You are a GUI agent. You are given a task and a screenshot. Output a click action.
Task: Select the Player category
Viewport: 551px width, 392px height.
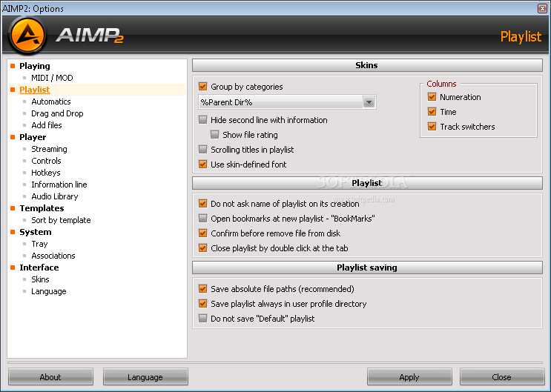coord(33,137)
